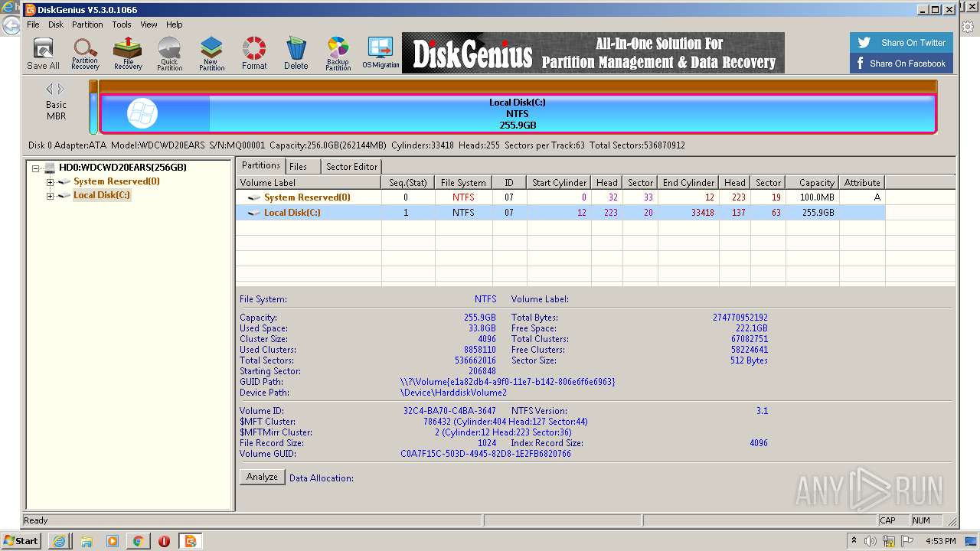Click the DiskGenius taskbar button
This screenshot has height=551, width=980.
point(190,541)
